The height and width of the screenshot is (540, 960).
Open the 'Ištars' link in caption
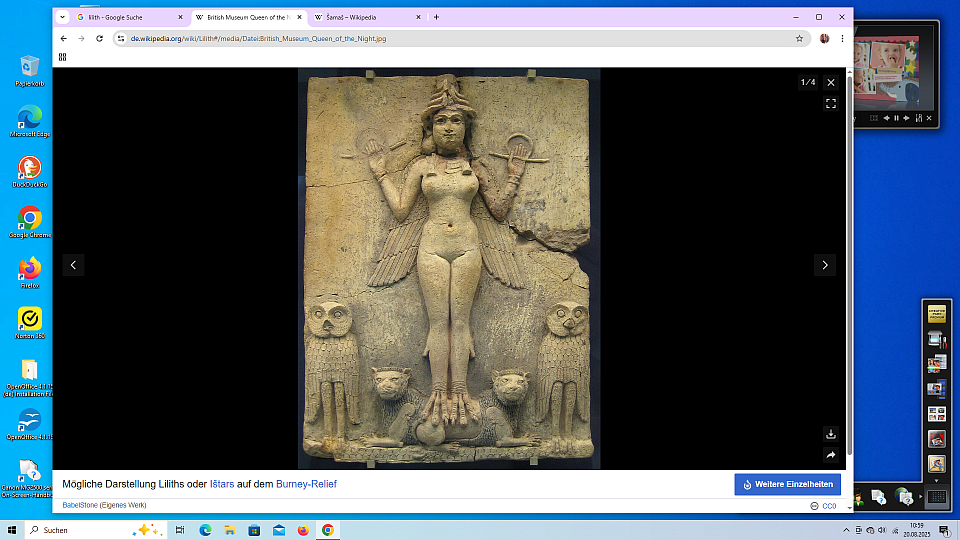222,484
